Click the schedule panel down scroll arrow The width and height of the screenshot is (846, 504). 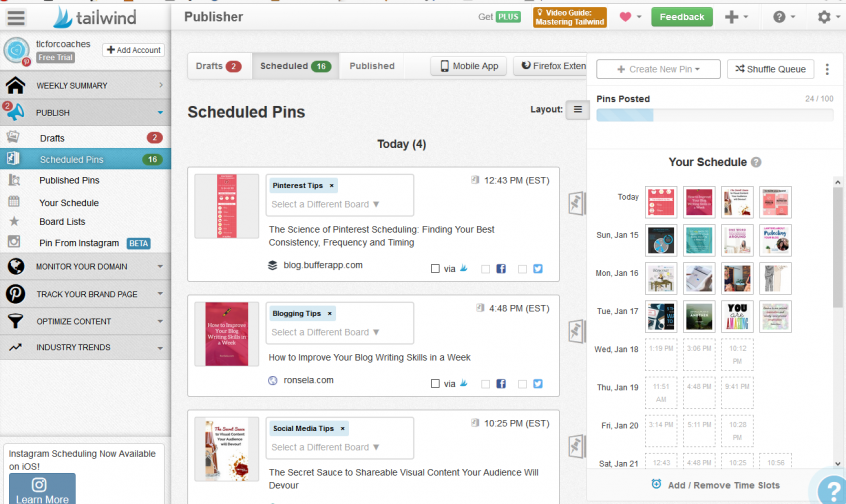tap(837, 464)
